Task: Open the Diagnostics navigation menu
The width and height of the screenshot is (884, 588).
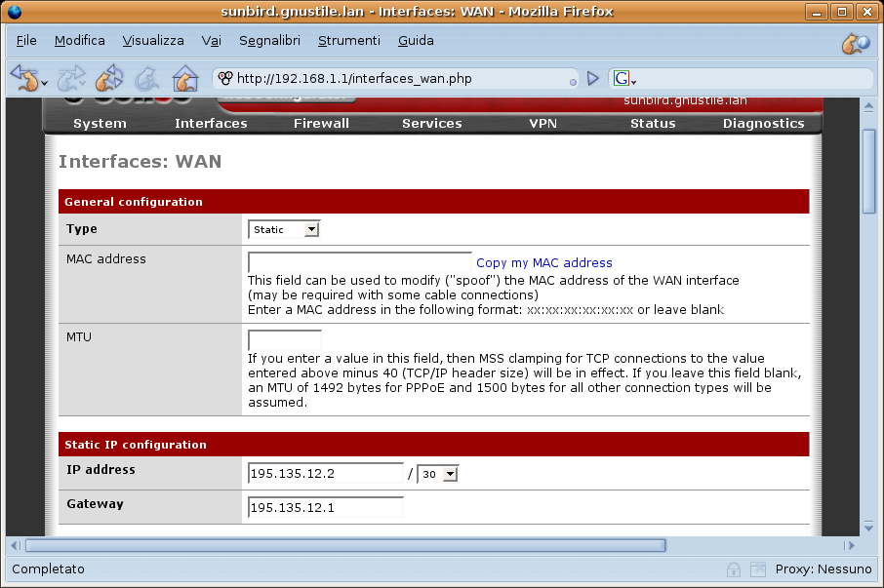Action: 763,124
